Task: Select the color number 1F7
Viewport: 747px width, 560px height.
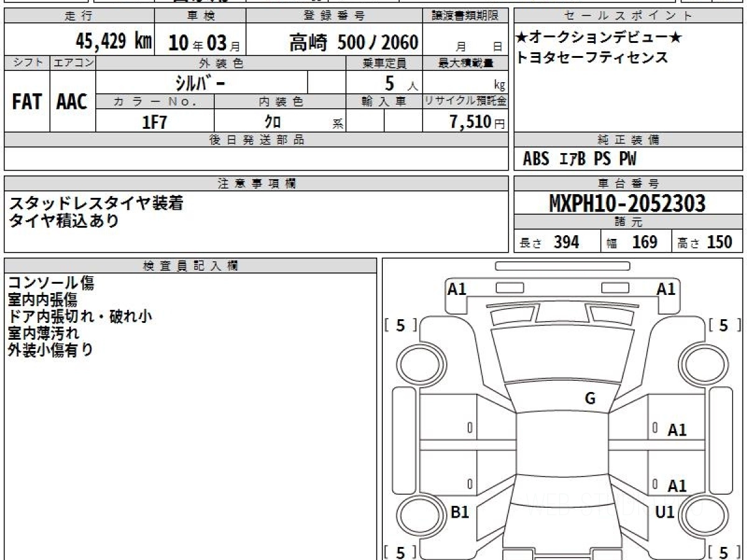Action: pyautogui.click(x=155, y=122)
